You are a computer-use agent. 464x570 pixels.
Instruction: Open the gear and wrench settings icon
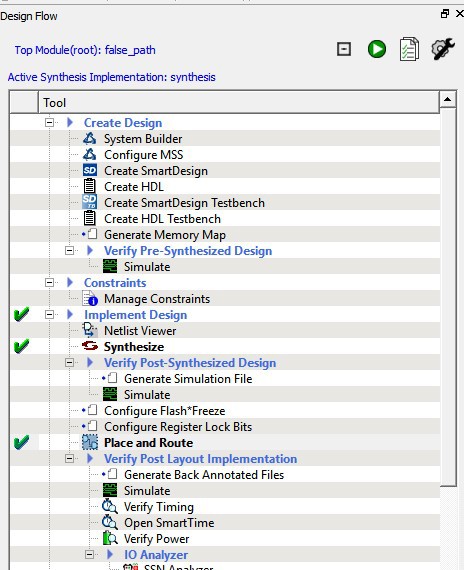(443, 49)
